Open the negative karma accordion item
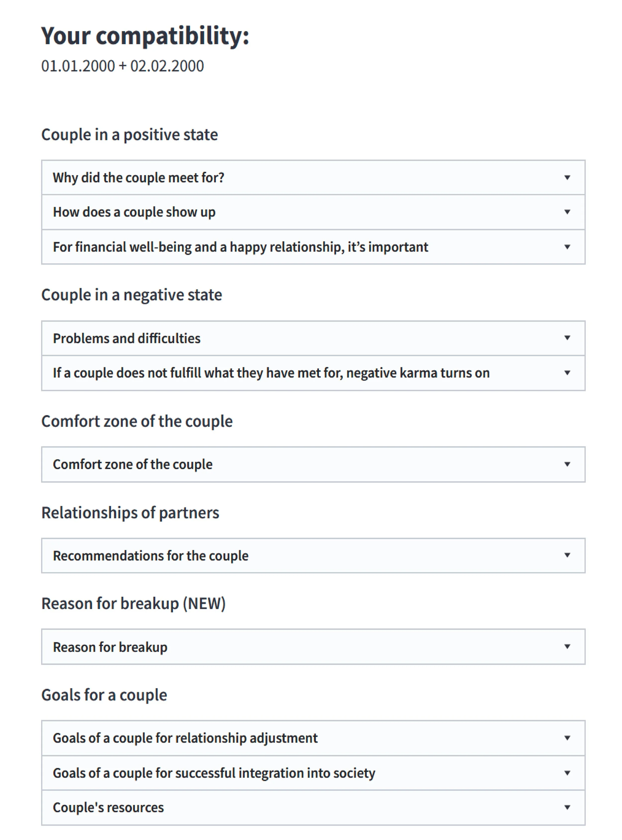Screen dimensions: 622x840 (271, 373)
